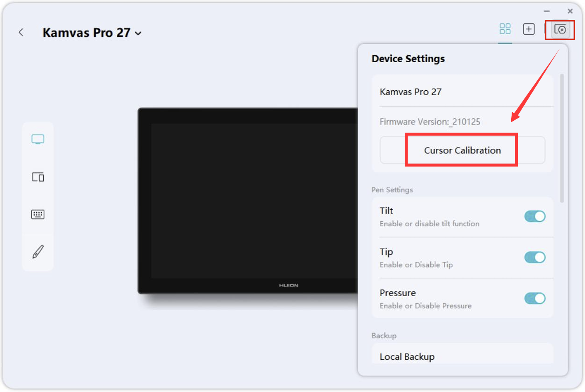This screenshot has width=585, height=392.
Task: Open the working area screens sidebar icon
Action: point(38,177)
